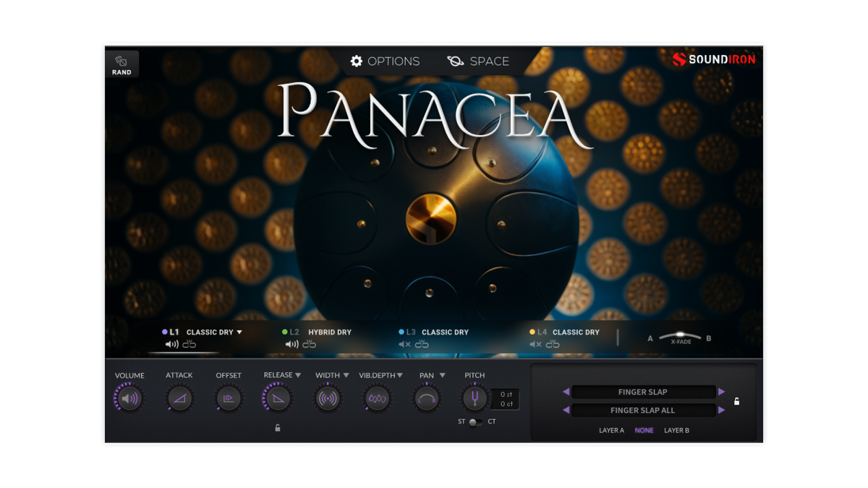Click the Pan knob
Viewport: 868px width, 488px height.
point(427,398)
